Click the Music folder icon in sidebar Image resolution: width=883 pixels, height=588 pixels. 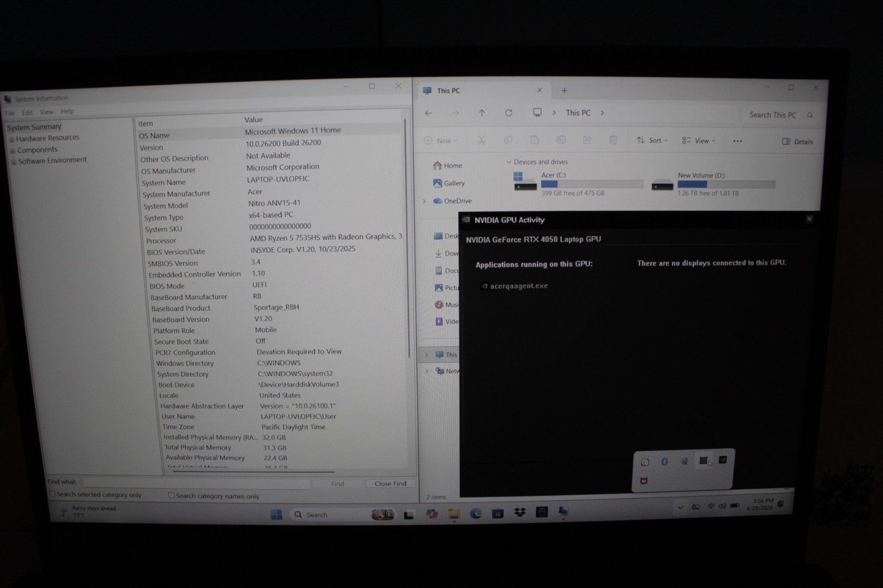click(x=439, y=304)
